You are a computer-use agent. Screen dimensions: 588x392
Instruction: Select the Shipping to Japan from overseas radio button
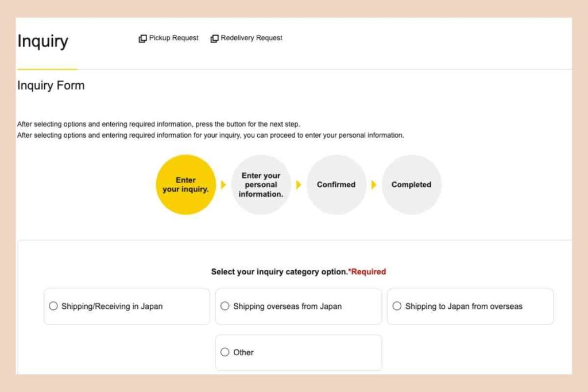click(x=397, y=306)
